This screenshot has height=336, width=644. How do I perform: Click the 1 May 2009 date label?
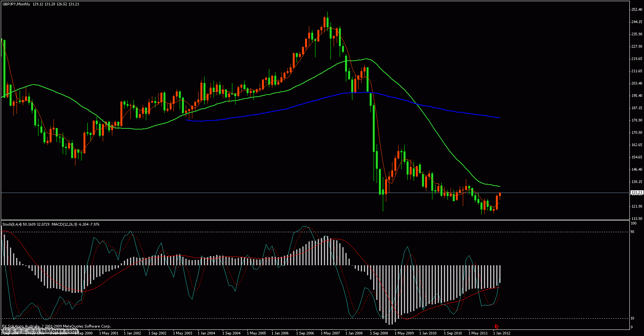click(404, 333)
